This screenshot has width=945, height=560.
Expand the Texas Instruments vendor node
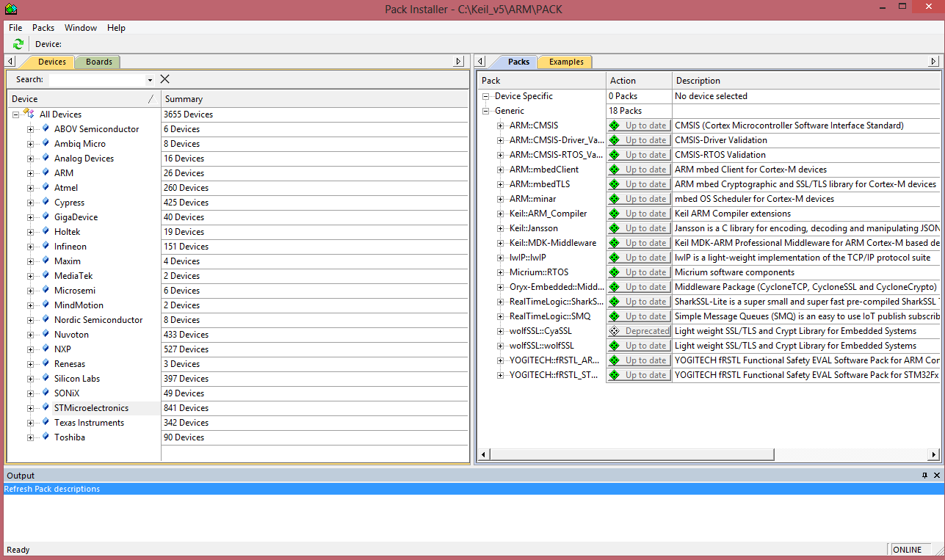click(31, 423)
